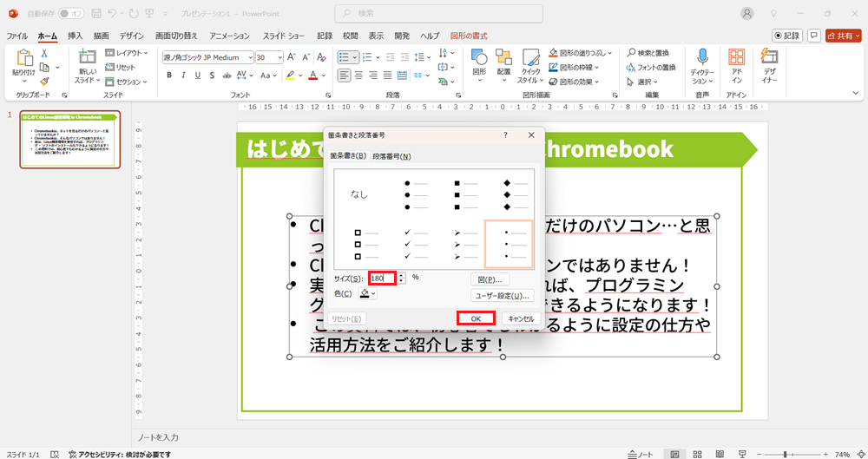
Task: Open the font color dropdown arrow
Action: [x=324, y=75]
